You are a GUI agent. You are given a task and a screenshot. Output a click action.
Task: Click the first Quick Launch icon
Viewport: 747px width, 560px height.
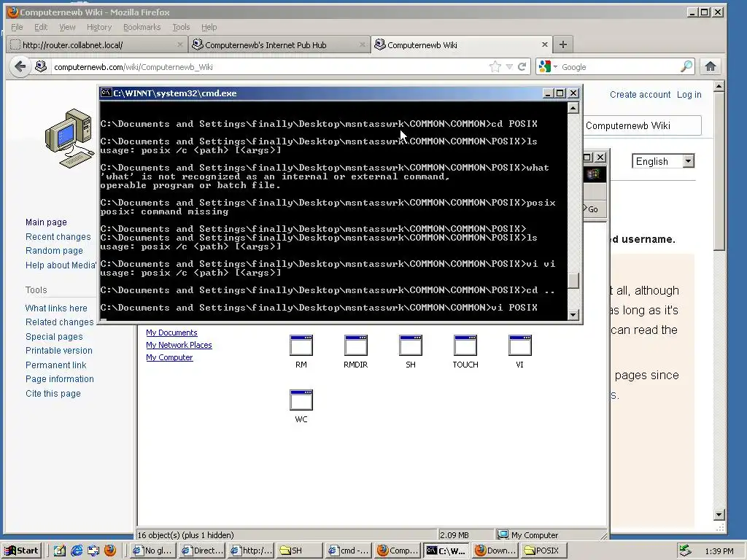(60, 551)
